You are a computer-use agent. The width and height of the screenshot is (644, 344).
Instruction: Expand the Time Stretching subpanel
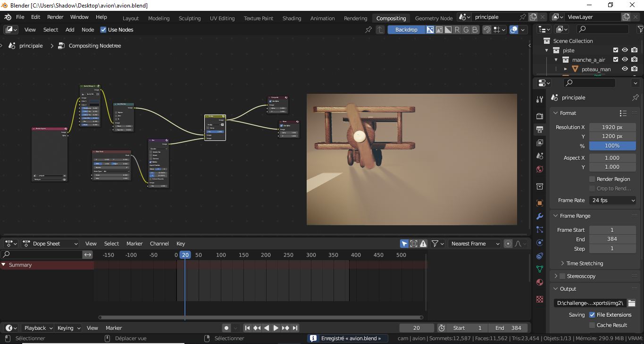[584, 263]
